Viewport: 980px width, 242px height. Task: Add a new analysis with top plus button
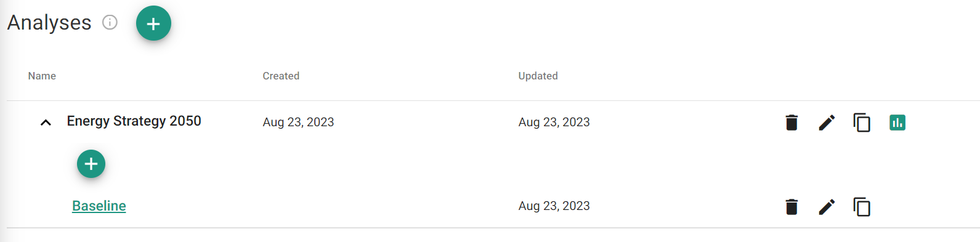coord(153,23)
